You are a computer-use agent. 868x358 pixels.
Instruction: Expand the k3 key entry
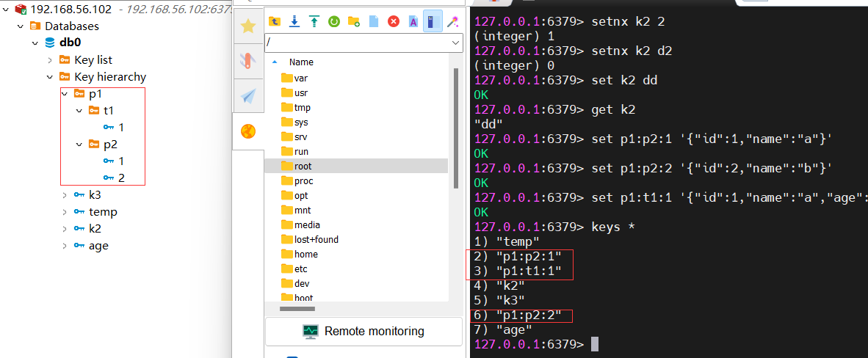65,195
